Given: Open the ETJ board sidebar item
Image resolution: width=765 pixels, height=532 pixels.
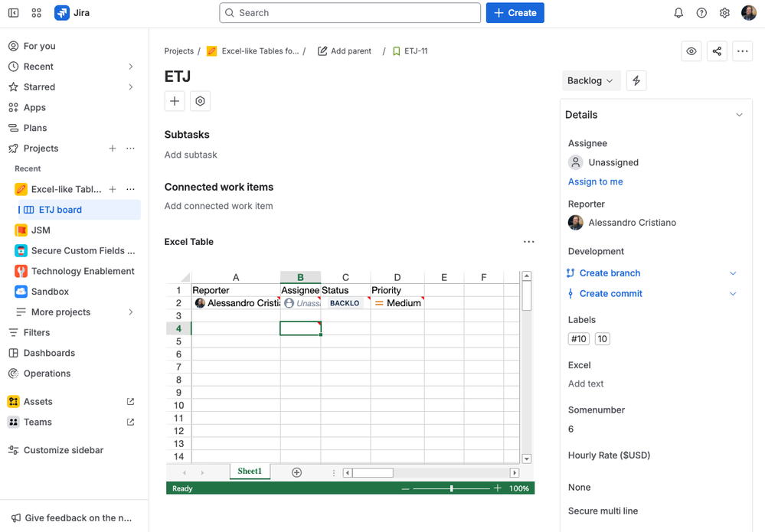Looking at the screenshot, I should [x=60, y=210].
